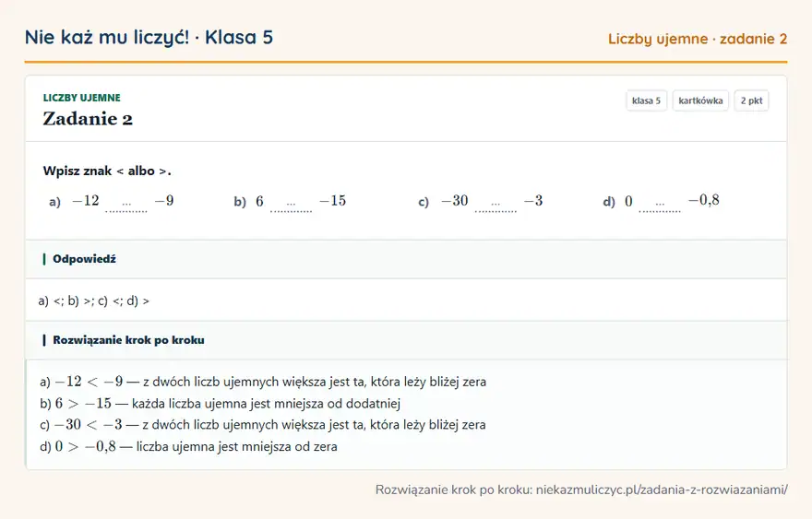The image size is (812, 519).
Task: Click the 'klasa 5' tag badge
Action: (x=646, y=100)
